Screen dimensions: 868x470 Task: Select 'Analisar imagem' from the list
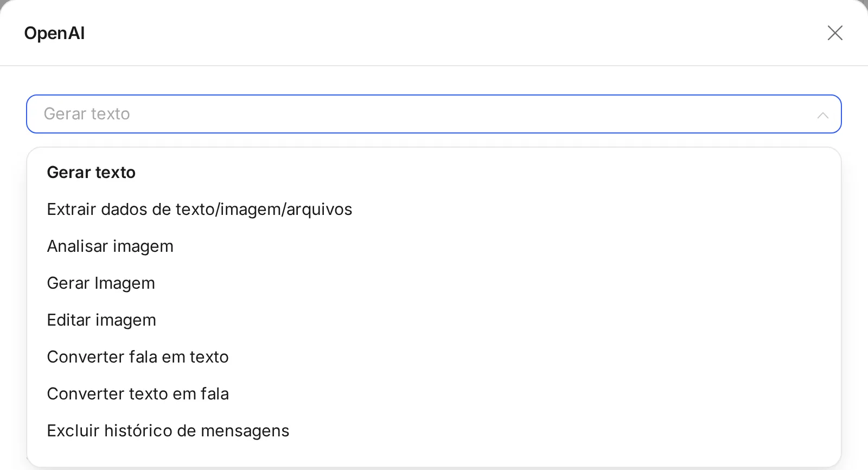(x=433, y=246)
